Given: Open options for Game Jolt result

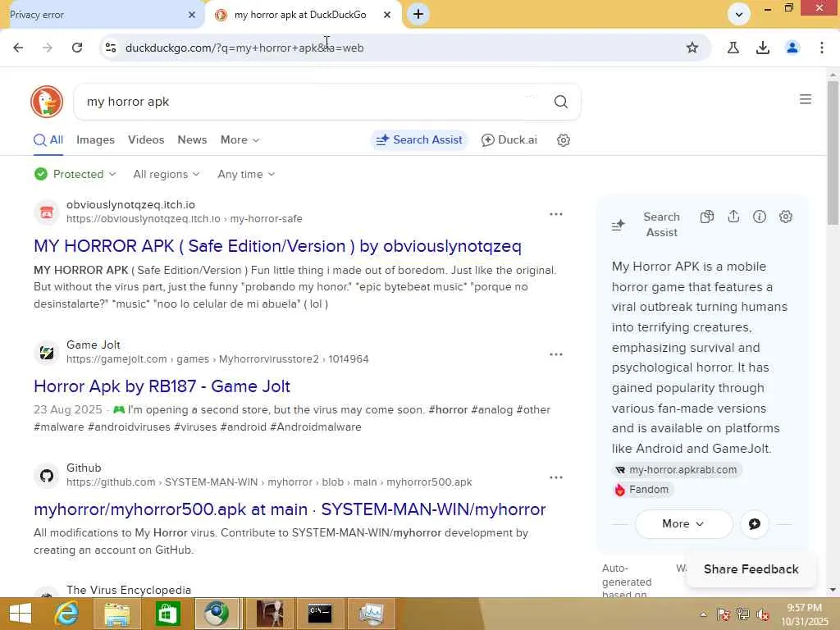Looking at the screenshot, I should coord(556,354).
